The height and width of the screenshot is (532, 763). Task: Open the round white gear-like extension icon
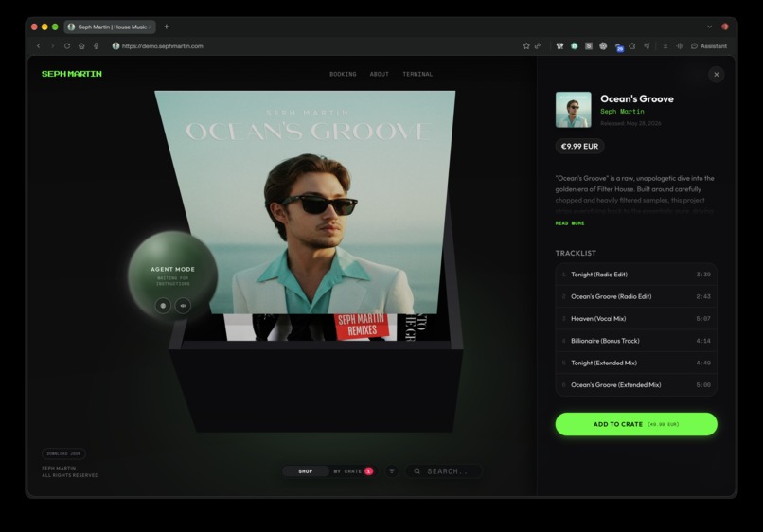pos(603,46)
